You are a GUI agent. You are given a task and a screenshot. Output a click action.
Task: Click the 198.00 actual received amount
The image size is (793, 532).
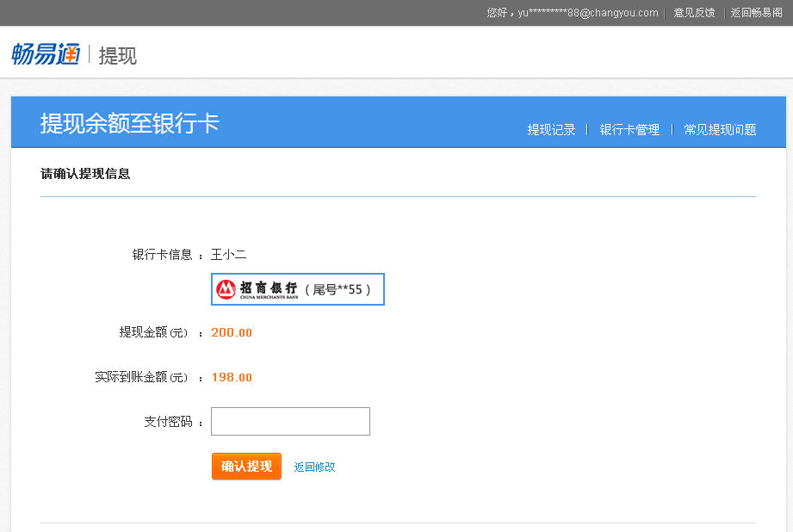232,378
